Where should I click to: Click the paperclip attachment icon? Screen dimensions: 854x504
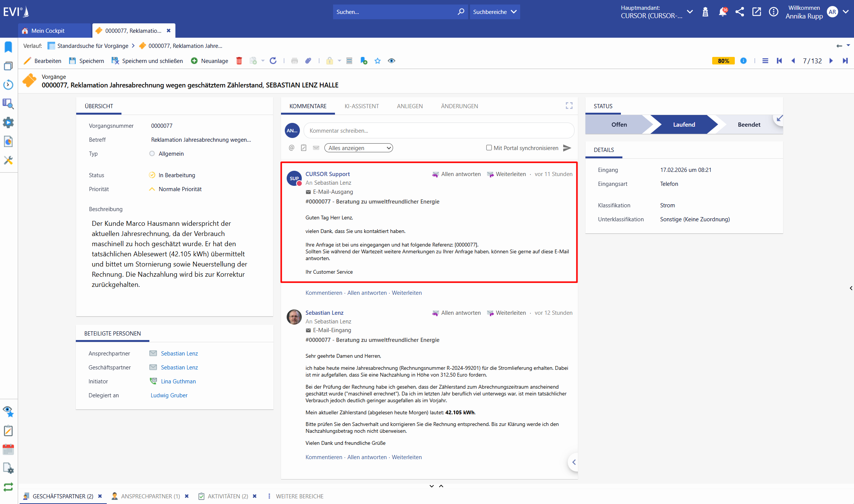pyautogui.click(x=308, y=61)
